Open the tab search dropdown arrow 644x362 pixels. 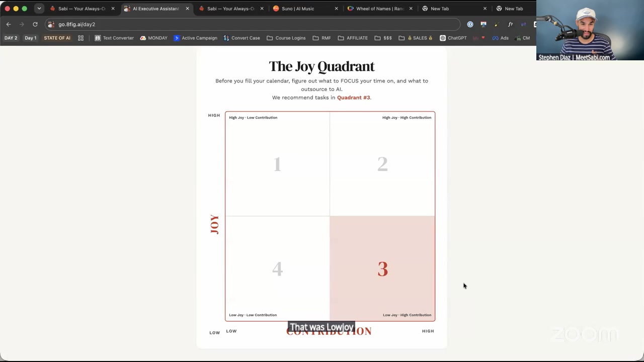(39, 9)
